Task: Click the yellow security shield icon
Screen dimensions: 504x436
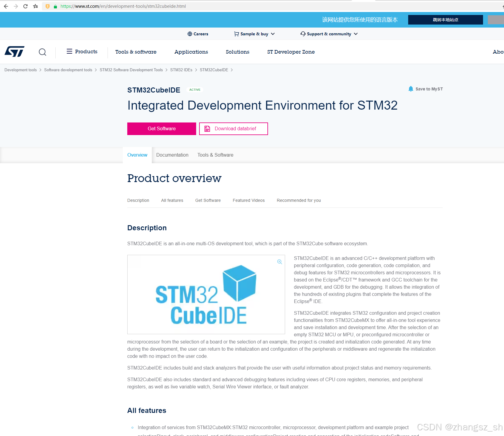Action: [47, 6]
